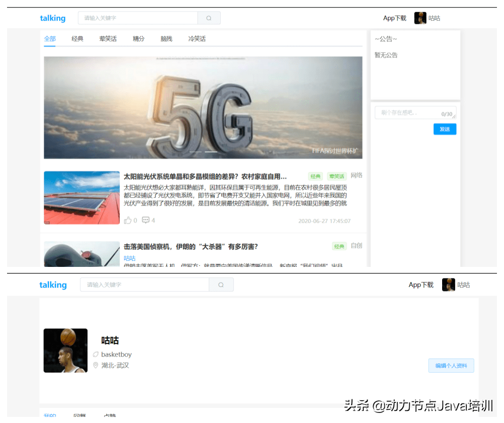
Task: Switch to the 冷笑话 tab
Action: point(197,38)
